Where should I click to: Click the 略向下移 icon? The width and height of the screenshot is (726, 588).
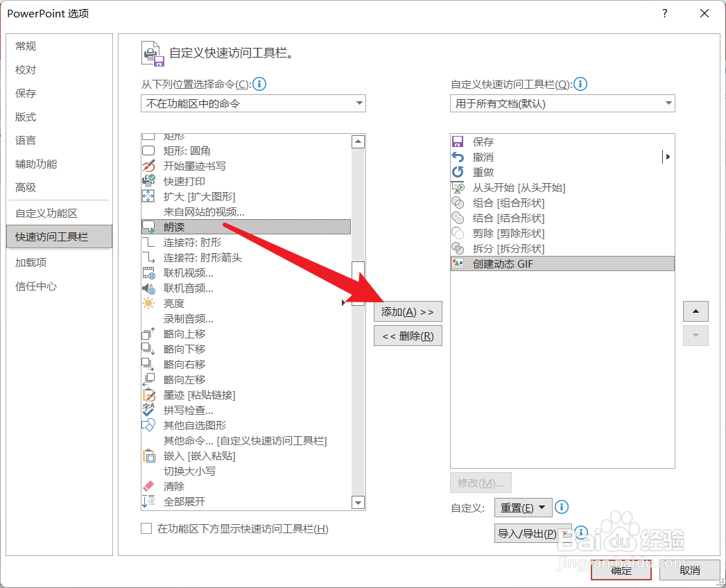pyautogui.click(x=148, y=349)
